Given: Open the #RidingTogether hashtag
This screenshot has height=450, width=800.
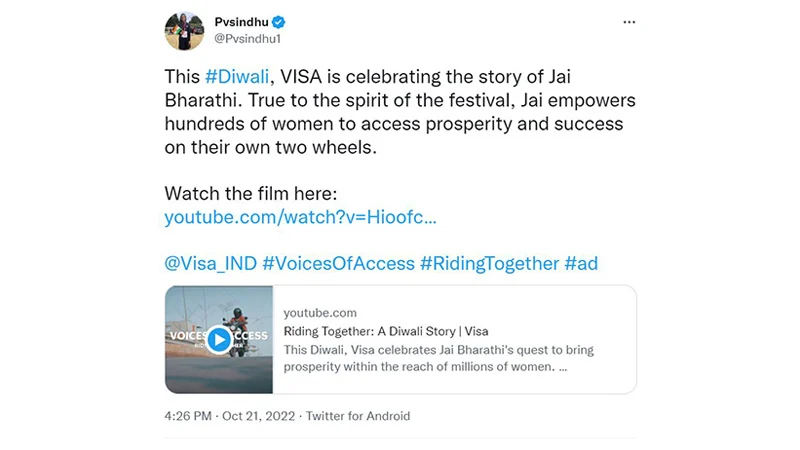Looking at the screenshot, I should [x=489, y=263].
